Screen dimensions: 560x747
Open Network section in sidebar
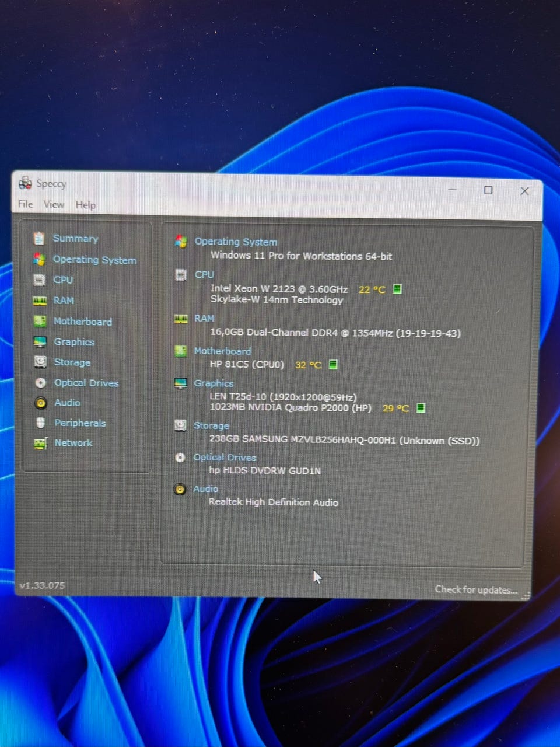[73, 443]
